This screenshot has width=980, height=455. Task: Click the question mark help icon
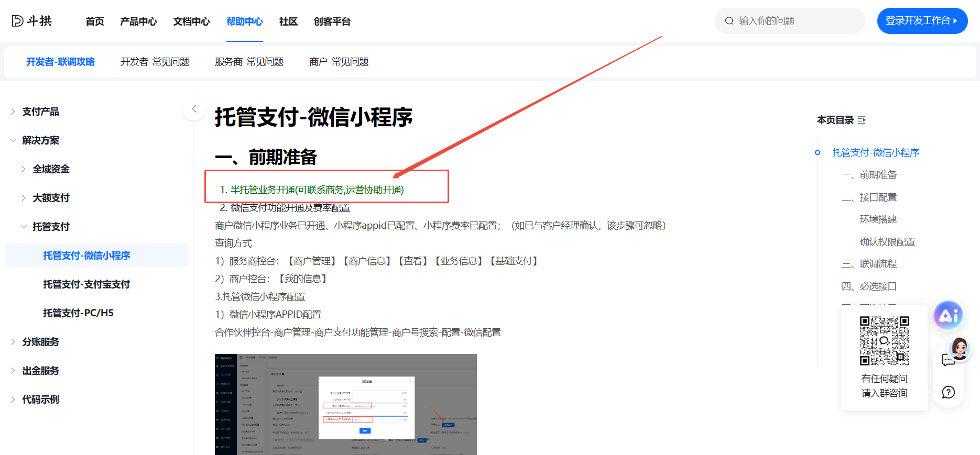click(949, 392)
